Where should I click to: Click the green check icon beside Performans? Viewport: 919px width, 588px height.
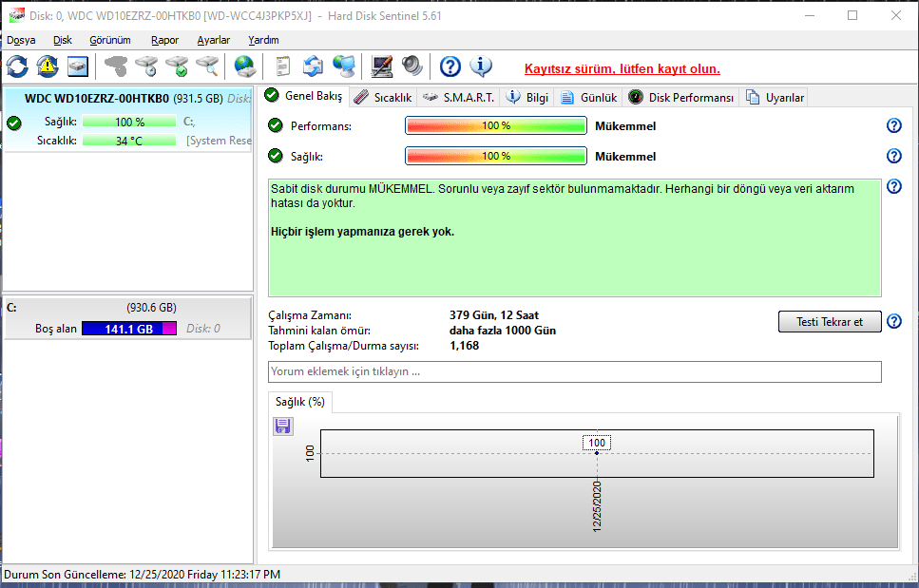click(x=275, y=125)
